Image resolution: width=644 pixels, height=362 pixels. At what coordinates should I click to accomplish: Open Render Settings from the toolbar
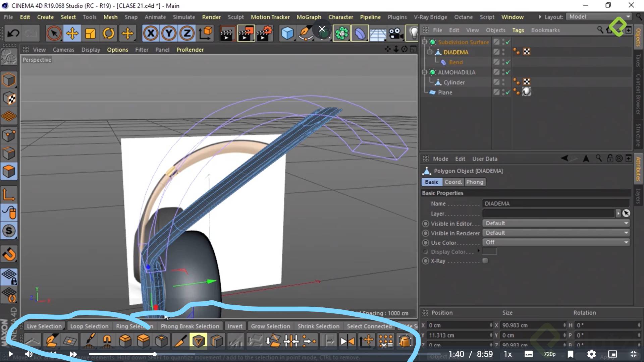[x=265, y=33]
